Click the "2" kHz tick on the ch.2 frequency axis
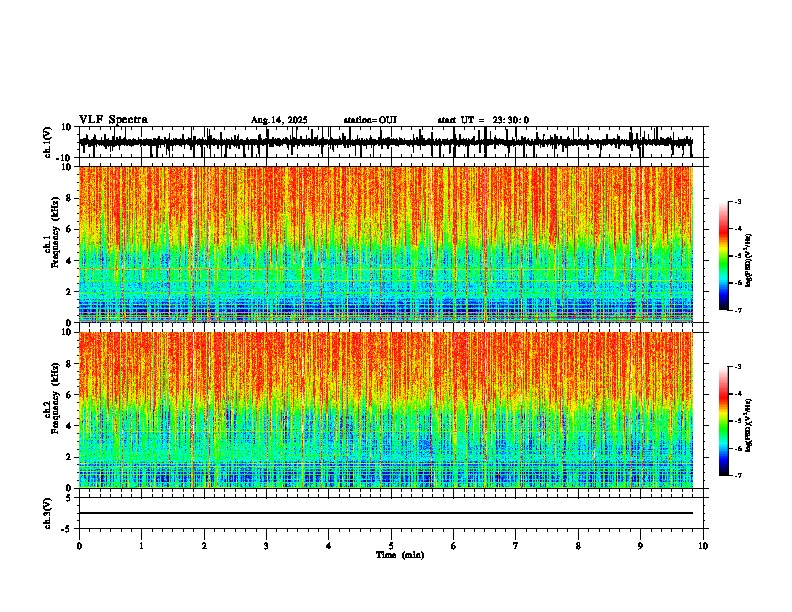792x612 pixels. [x=70, y=456]
